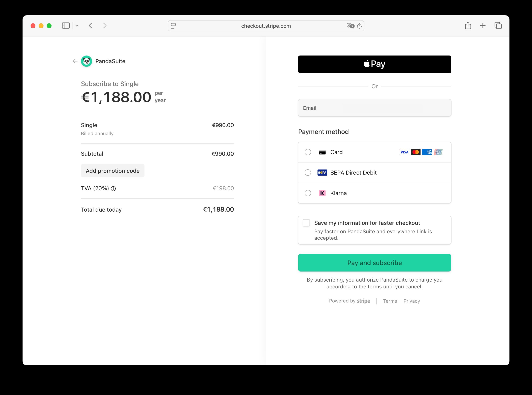
Task: Open the Terms page
Action: pos(390,301)
